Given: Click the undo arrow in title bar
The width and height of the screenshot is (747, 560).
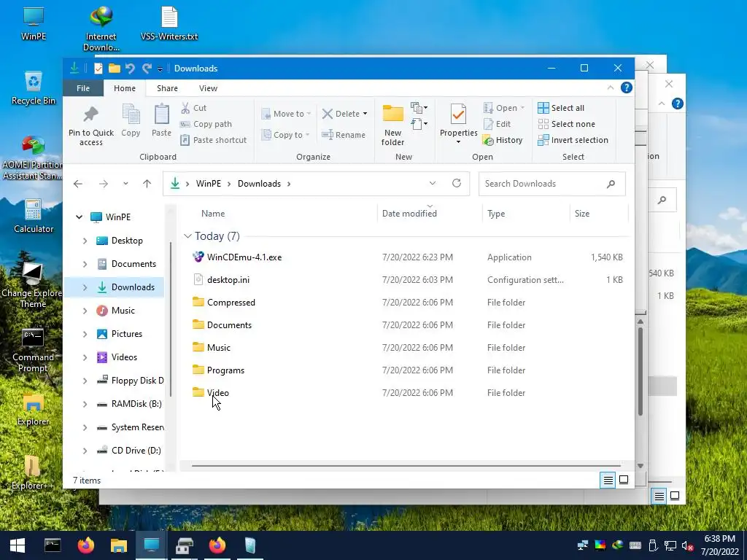Looking at the screenshot, I should point(130,69).
